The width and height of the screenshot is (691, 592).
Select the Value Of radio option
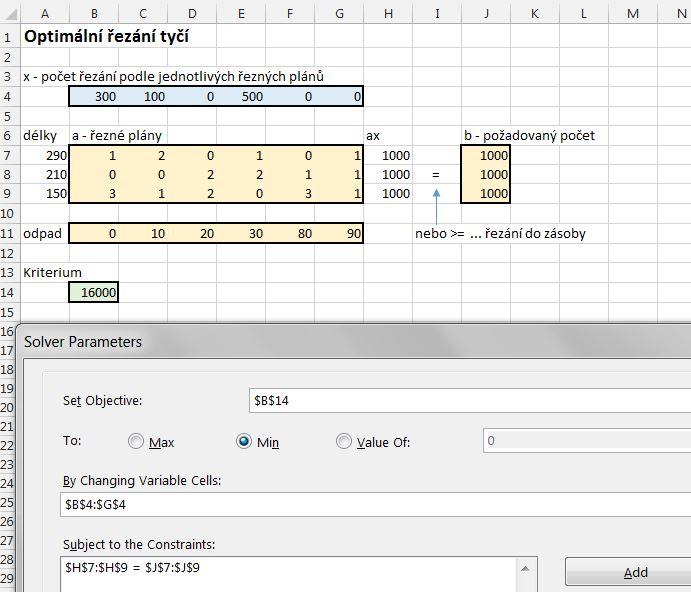coord(344,441)
